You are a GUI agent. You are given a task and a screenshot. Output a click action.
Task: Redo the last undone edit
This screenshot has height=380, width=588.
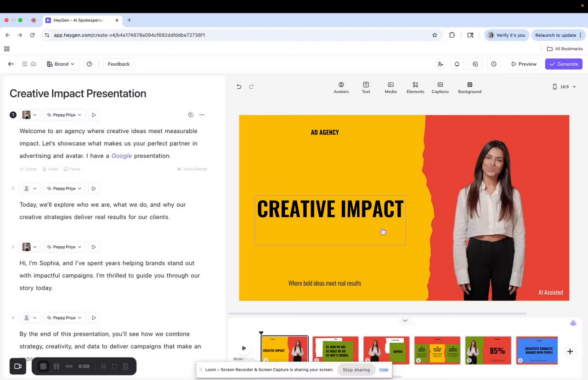tap(251, 86)
